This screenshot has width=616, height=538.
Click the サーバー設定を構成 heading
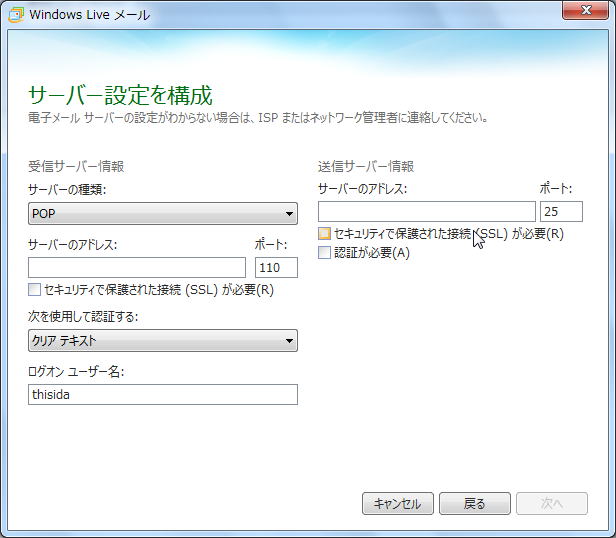tap(120, 95)
